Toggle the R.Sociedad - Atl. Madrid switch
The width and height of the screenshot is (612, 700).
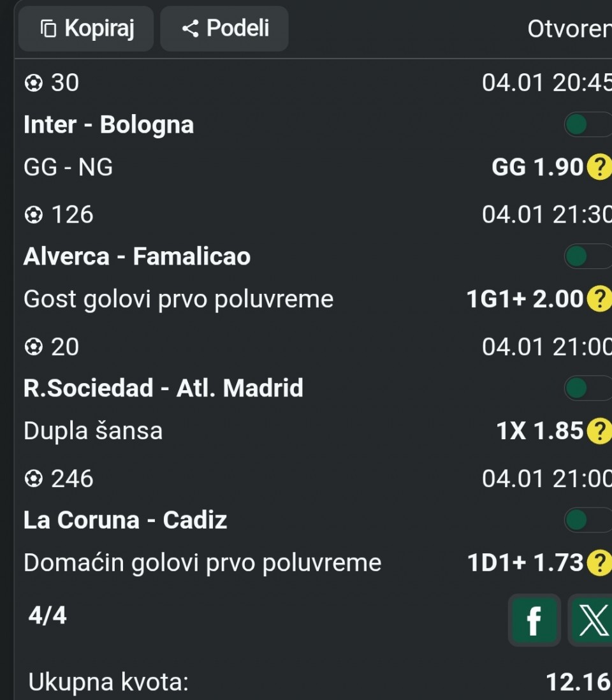[587, 388]
